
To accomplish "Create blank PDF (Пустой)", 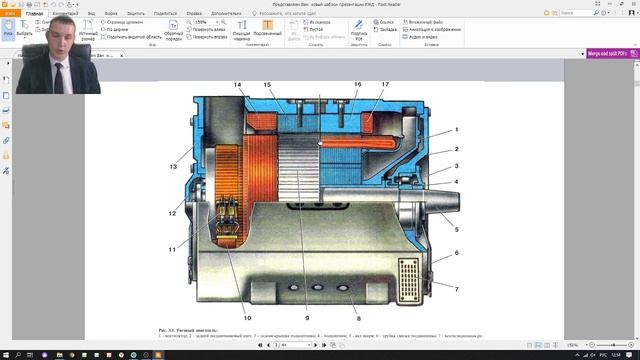I will 313,29.
